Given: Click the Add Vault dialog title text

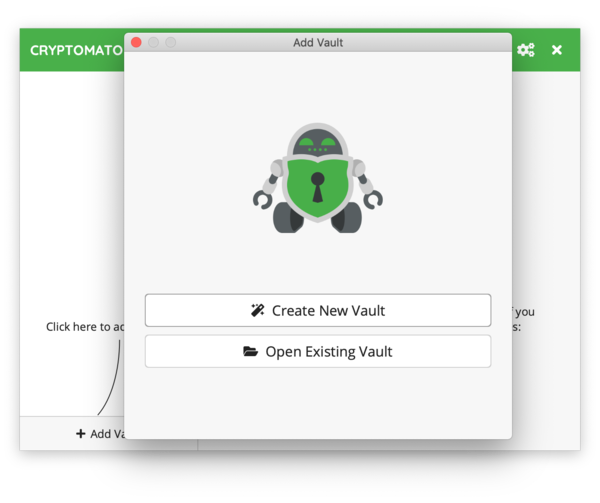Looking at the screenshot, I should [x=318, y=42].
